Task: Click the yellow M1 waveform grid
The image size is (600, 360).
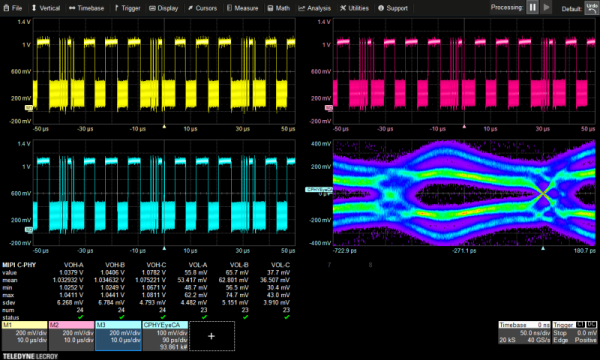Action: (x=164, y=71)
